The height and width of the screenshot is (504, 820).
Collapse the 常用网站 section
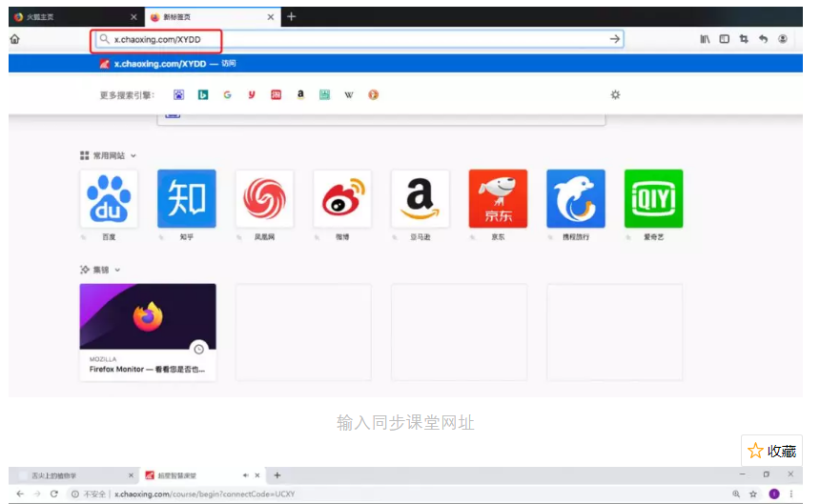[x=133, y=155]
